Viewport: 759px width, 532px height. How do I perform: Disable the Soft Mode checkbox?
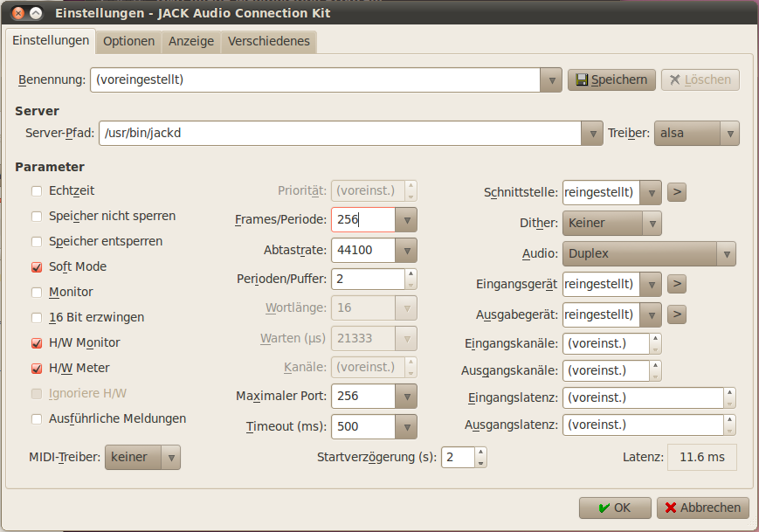pyautogui.click(x=37, y=266)
